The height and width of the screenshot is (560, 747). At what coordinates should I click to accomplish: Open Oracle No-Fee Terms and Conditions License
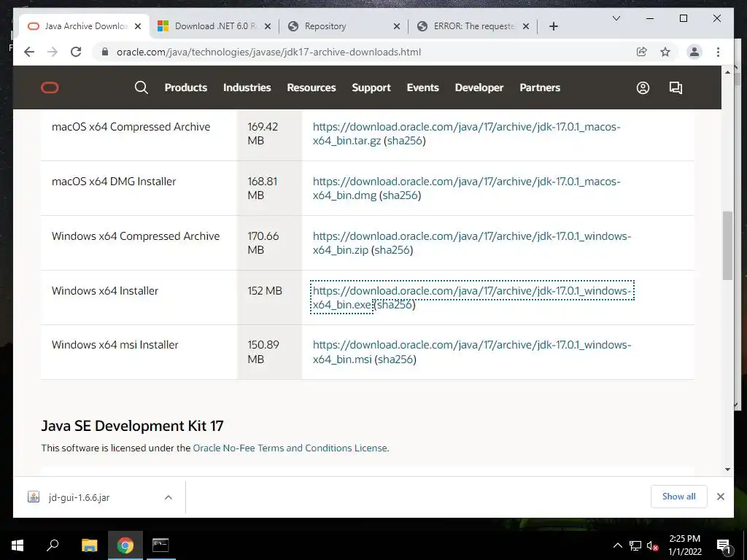pyautogui.click(x=290, y=448)
